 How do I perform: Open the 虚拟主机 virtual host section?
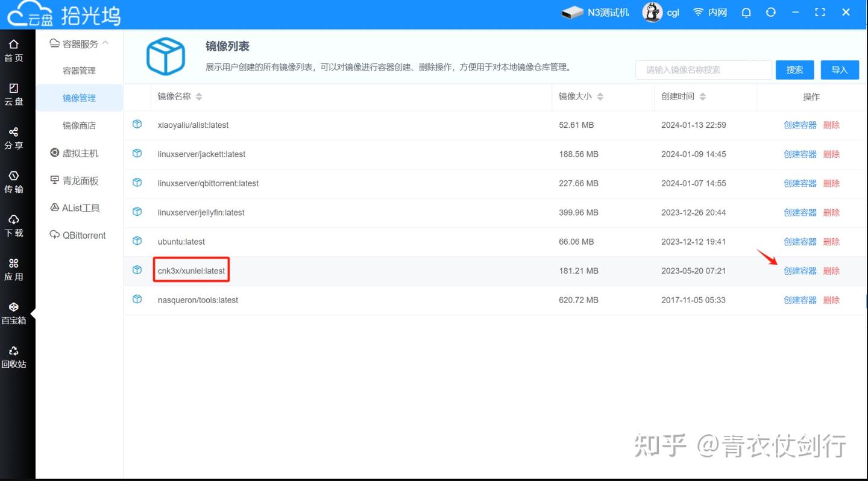tap(80, 152)
